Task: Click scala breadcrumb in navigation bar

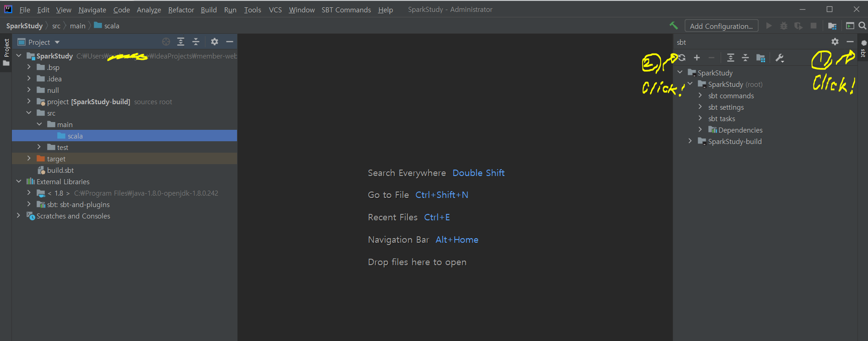Action: (x=107, y=26)
